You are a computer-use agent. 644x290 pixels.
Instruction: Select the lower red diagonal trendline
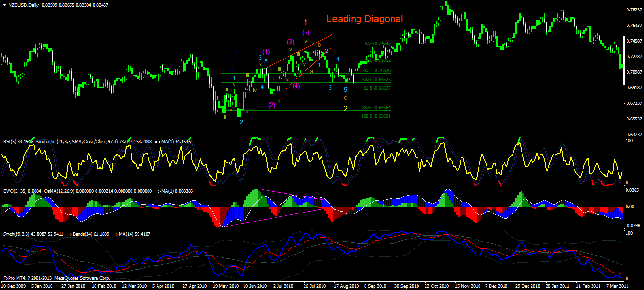(308, 68)
